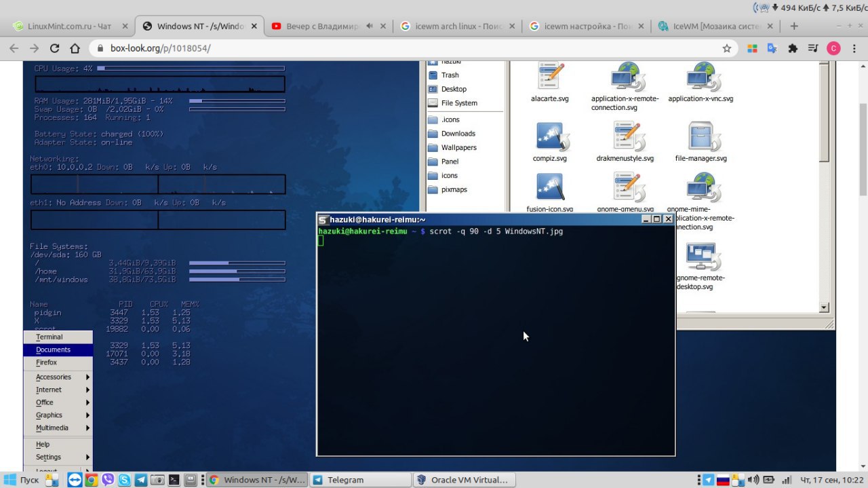The image size is (868, 488).
Task: Open the network signal tray icon
Action: tap(786, 480)
